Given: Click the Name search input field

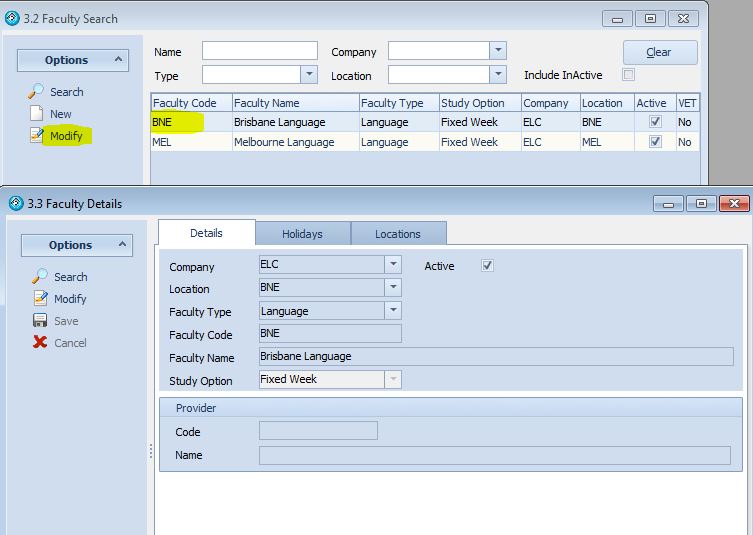Looking at the screenshot, I should tap(259, 51).
